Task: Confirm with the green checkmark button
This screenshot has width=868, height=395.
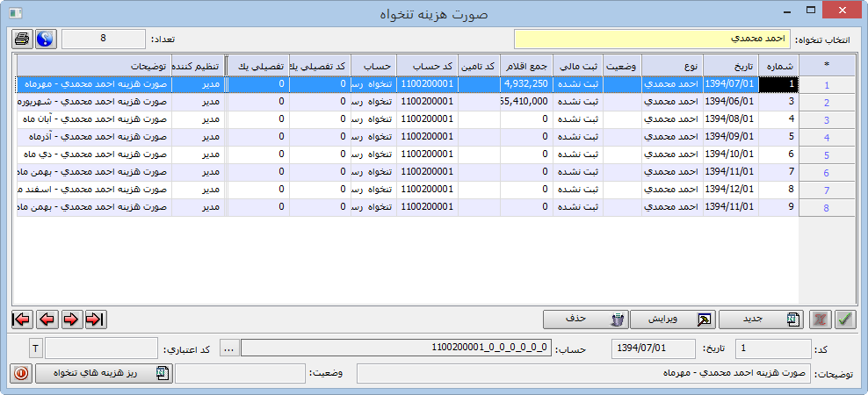Action: tap(845, 320)
